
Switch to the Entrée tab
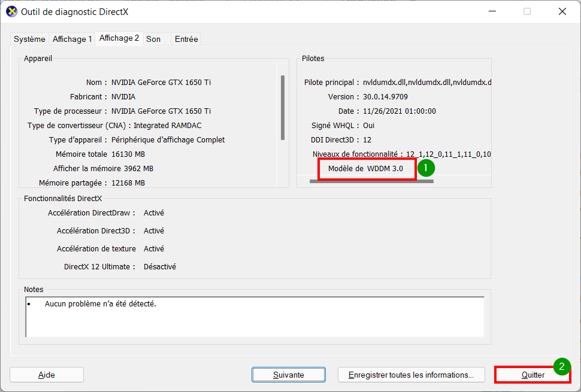pyautogui.click(x=186, y=39)
